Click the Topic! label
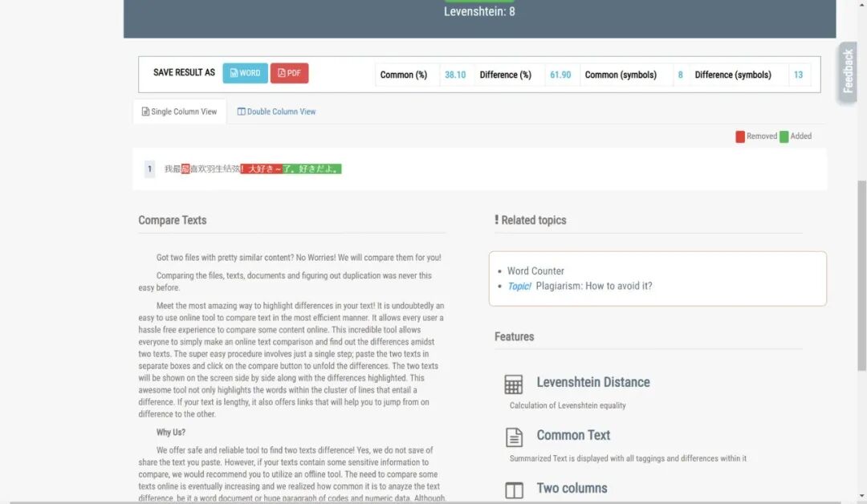Image resolution: width=867 pixels, height=504 pixels. click(519, 286)
